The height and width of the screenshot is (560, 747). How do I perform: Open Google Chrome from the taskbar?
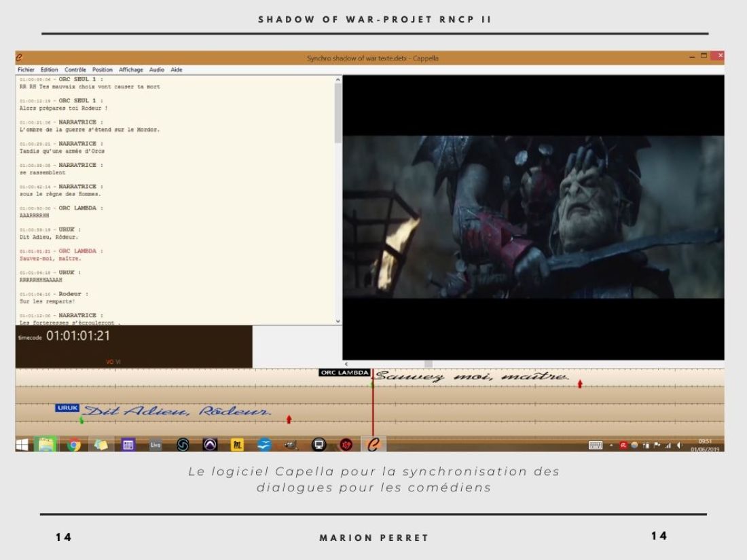tap(73, 445)
